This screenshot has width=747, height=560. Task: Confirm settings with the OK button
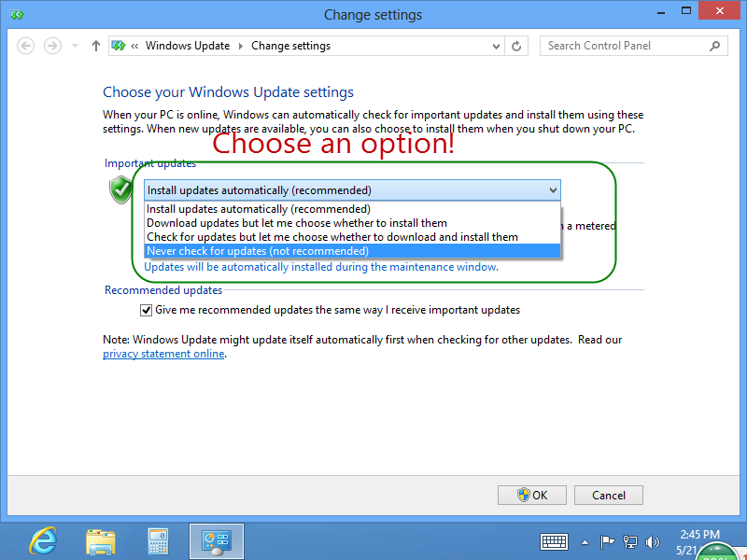[532, 496]
